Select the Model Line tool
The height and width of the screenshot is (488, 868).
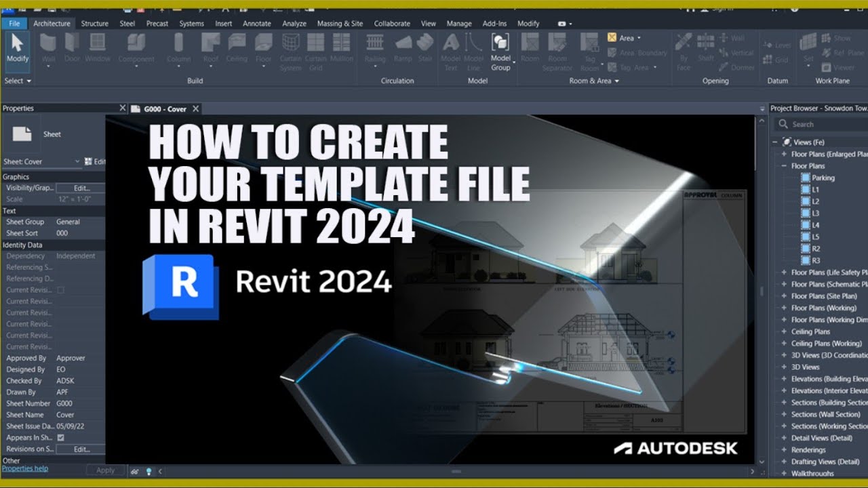pos(474,52)
